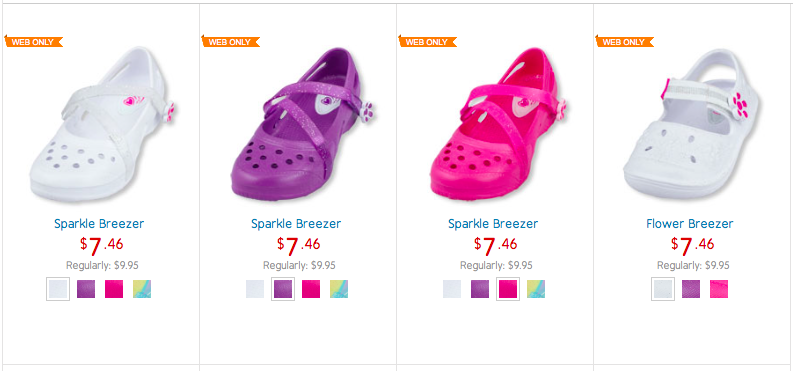Select multicolor swatch under first white shoe
The width and height of the screenshot is (798, 371).
pyautogui.click(x=142, y=289)
